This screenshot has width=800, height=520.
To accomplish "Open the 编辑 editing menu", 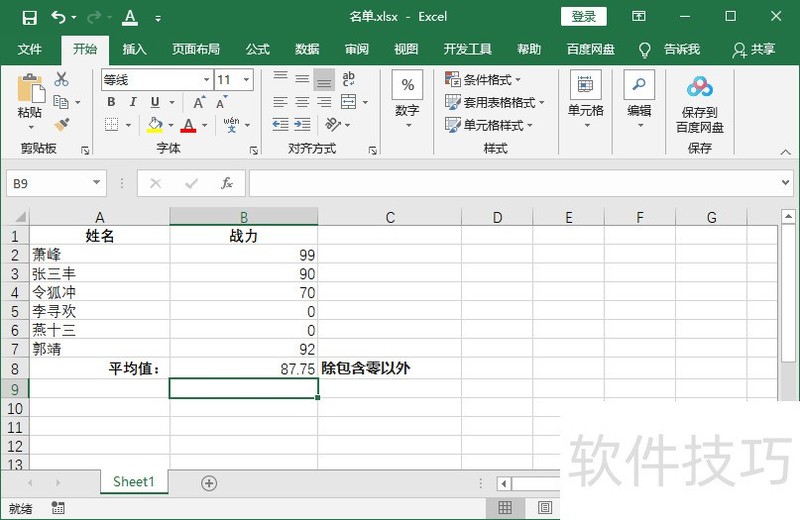I will click(x=639, y=100).
